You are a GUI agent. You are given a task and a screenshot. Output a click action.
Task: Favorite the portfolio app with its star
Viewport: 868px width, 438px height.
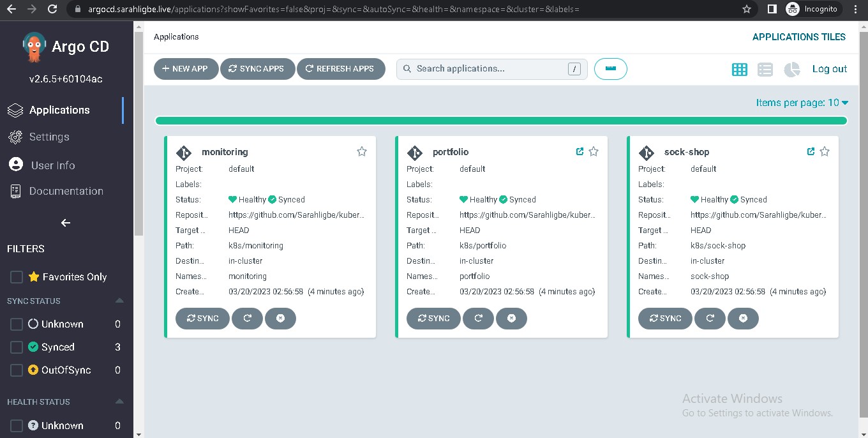click(x=594, y=151)
